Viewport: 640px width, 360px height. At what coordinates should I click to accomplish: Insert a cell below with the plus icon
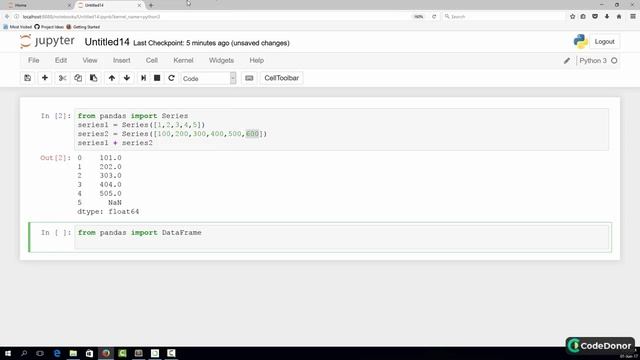coord(45,78)
